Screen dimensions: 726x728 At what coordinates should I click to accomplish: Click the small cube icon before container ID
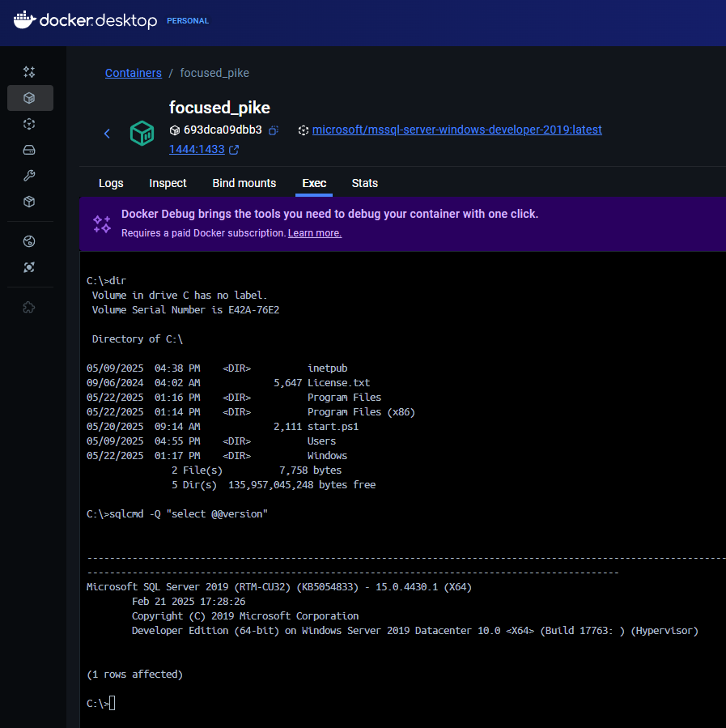coord(175,130)
